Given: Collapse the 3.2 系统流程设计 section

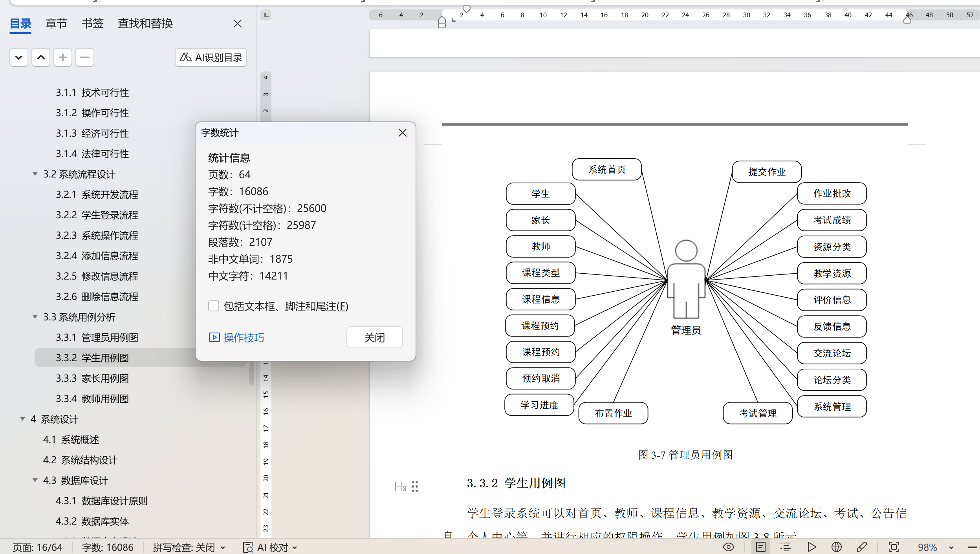Looking at the screenshot, I should pyautogui.click(x=35, y=174).
